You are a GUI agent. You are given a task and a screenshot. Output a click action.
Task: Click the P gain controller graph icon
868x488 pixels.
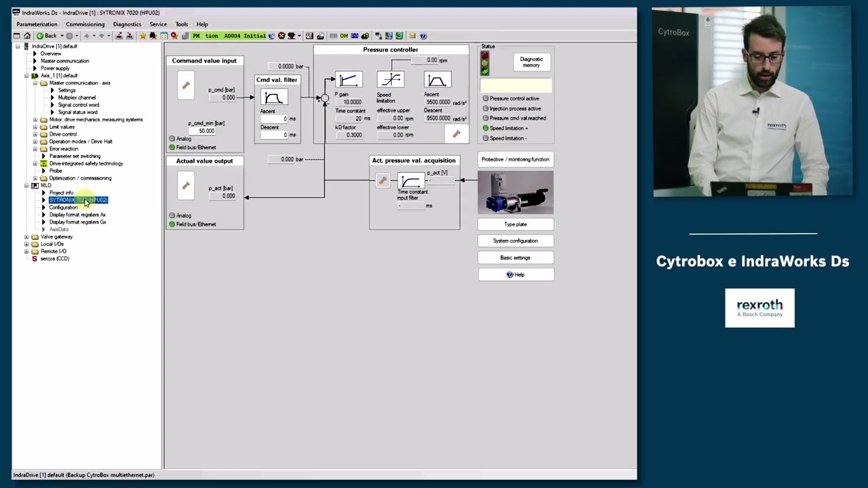349,81
